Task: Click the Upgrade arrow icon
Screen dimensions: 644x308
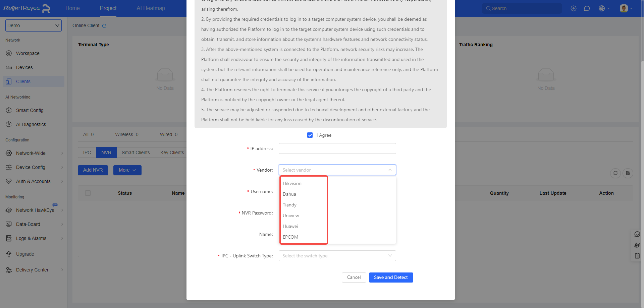Action: tap(9, 254)
